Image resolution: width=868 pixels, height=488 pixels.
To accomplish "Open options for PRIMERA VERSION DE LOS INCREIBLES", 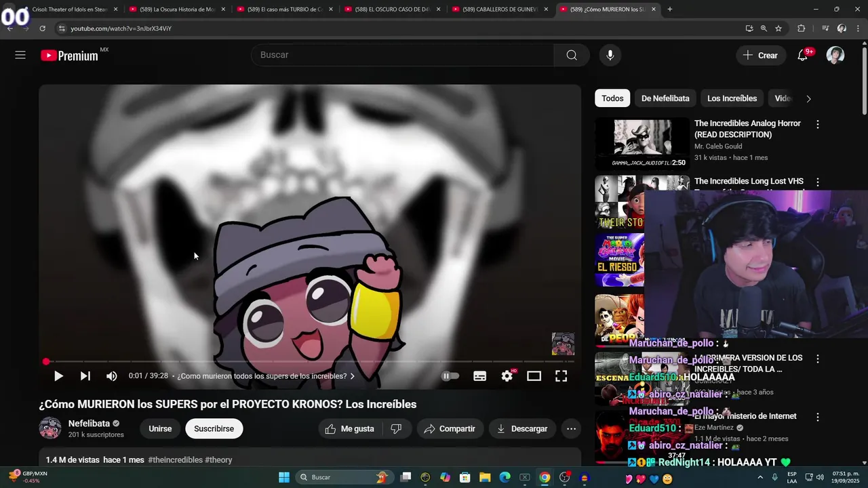I will click(x=818, y=359).
